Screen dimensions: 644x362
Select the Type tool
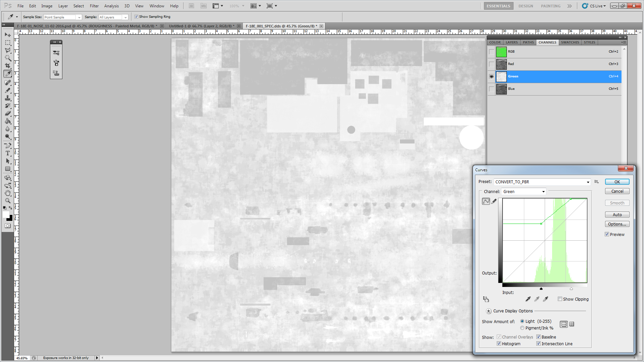click(8, 153)
